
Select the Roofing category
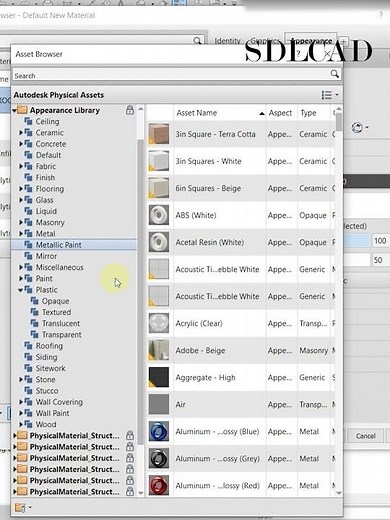coord(49,346)
